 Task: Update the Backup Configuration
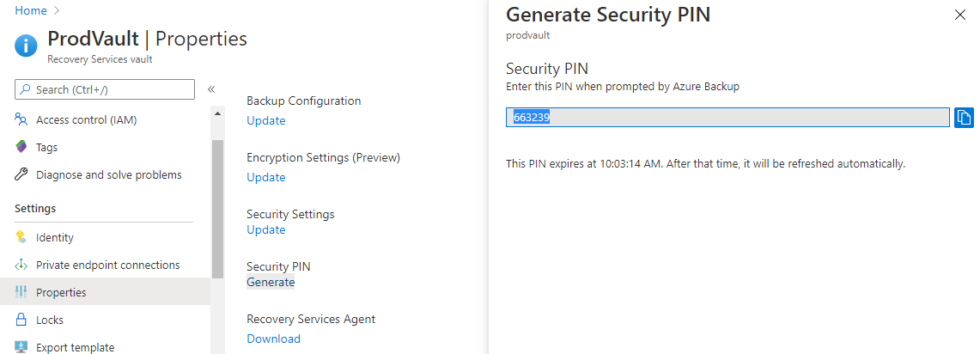tap(265, 120)
